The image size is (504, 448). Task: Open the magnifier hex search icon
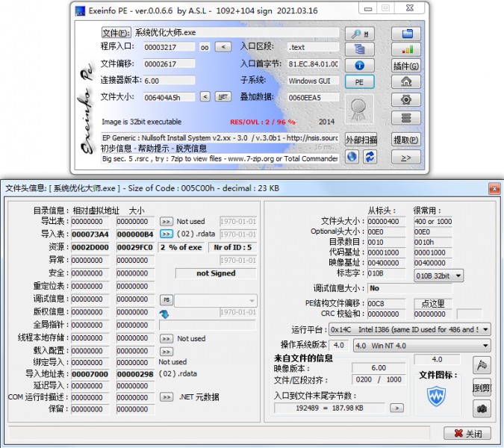[360, 34]
